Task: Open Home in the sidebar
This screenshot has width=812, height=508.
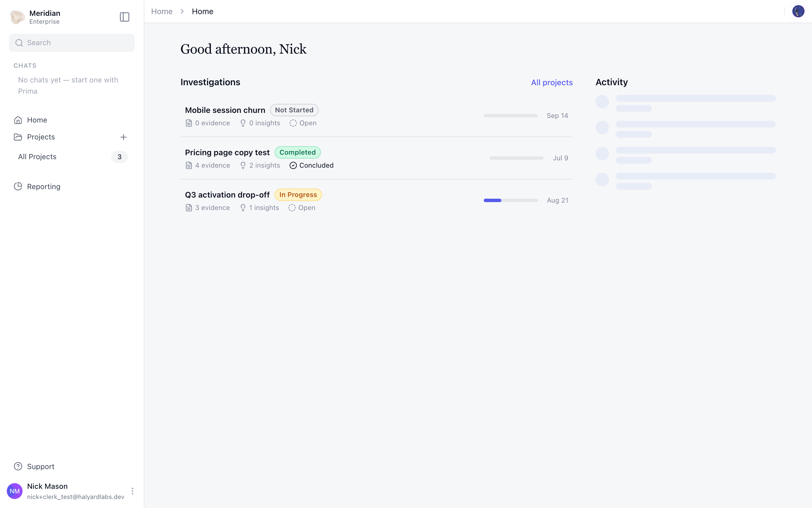Action: (72, 120)
